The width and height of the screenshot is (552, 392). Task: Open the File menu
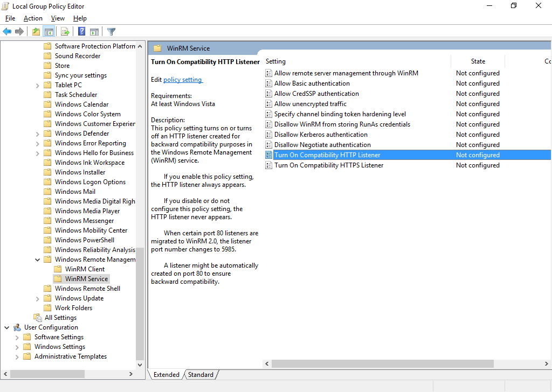click(10, 18)
